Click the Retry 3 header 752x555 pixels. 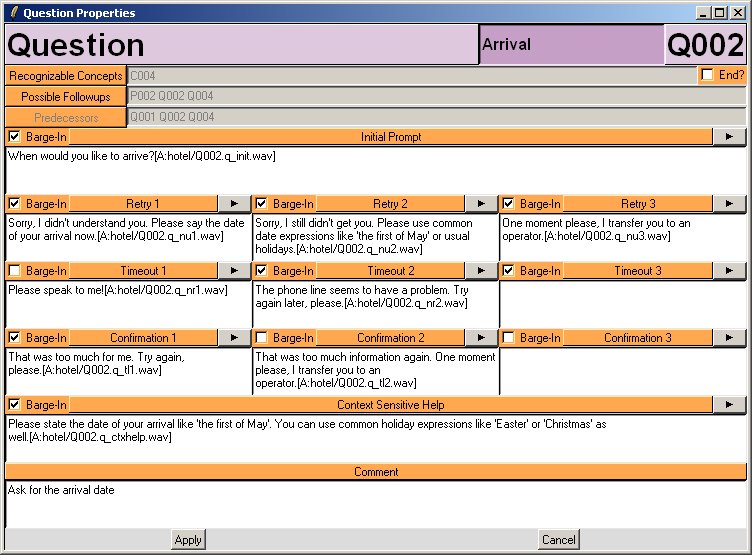tap(638, 204)
